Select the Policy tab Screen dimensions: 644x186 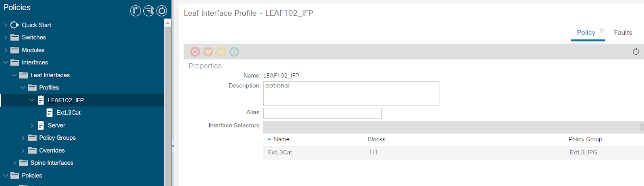586,33
